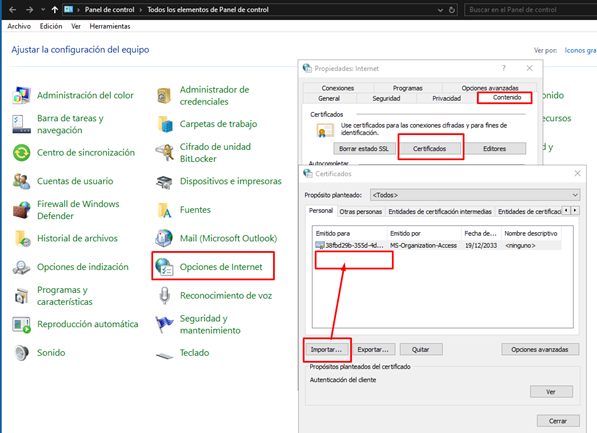Click Centro de sincronización icon
The height and width of the screenshot is (433, 597).
point(21,153)
